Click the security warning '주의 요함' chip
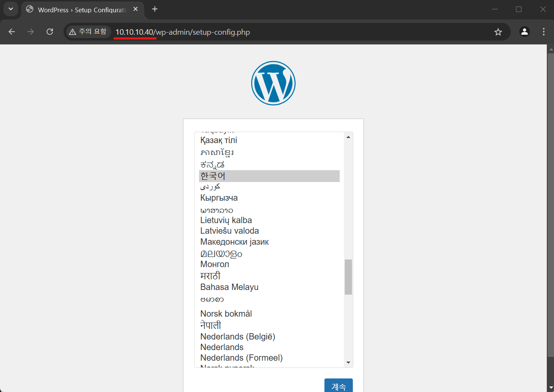The width and height of the screenshot is (554, 392). point(88,32)
